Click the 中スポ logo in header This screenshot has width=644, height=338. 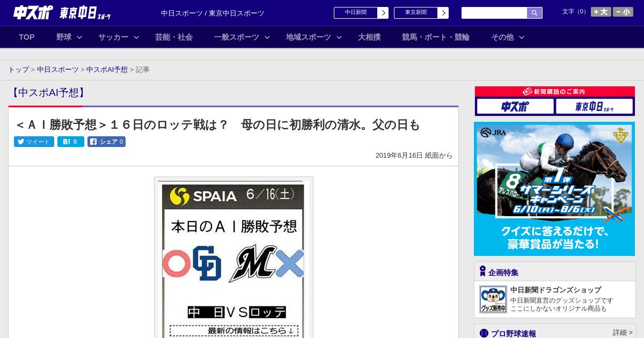point(33,12)
